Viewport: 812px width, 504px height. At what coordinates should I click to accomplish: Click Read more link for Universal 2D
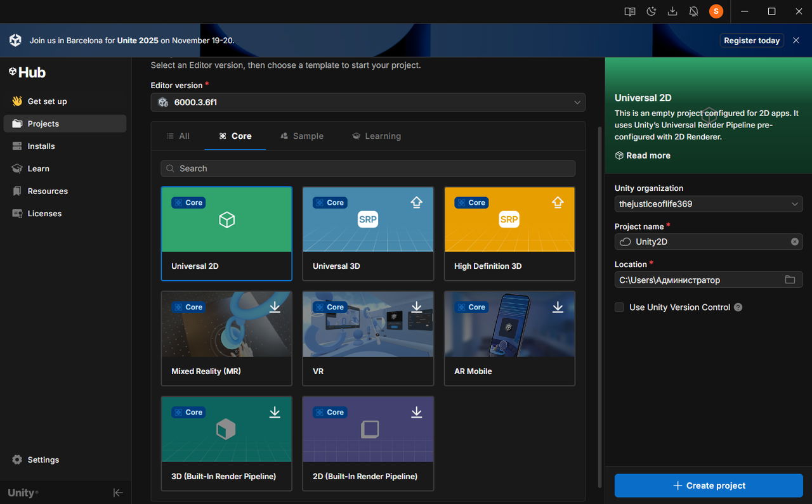click(643, 156)
